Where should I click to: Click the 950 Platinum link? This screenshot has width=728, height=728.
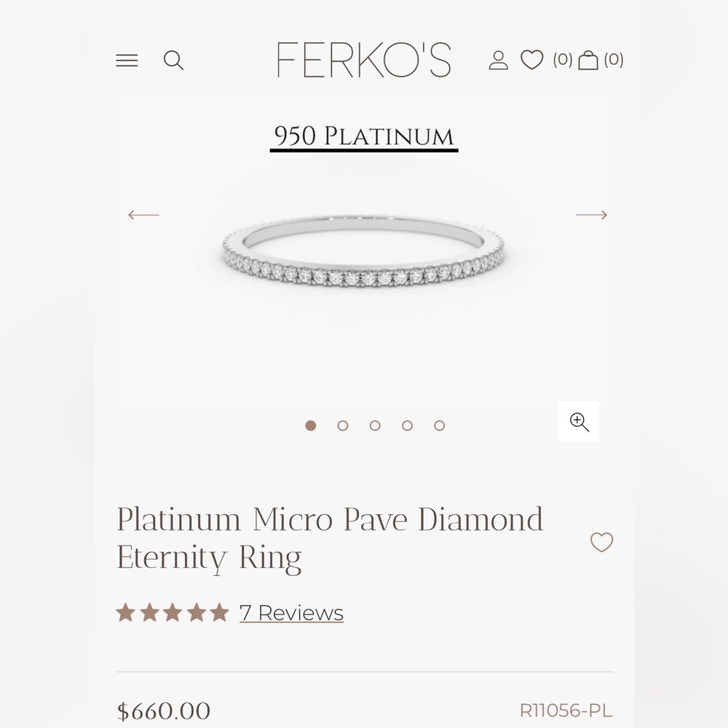coord(365,135)
